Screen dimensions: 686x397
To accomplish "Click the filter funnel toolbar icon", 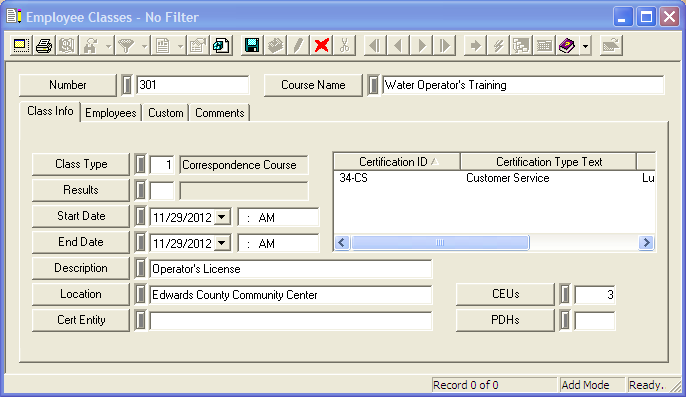I will pos(126,45).
